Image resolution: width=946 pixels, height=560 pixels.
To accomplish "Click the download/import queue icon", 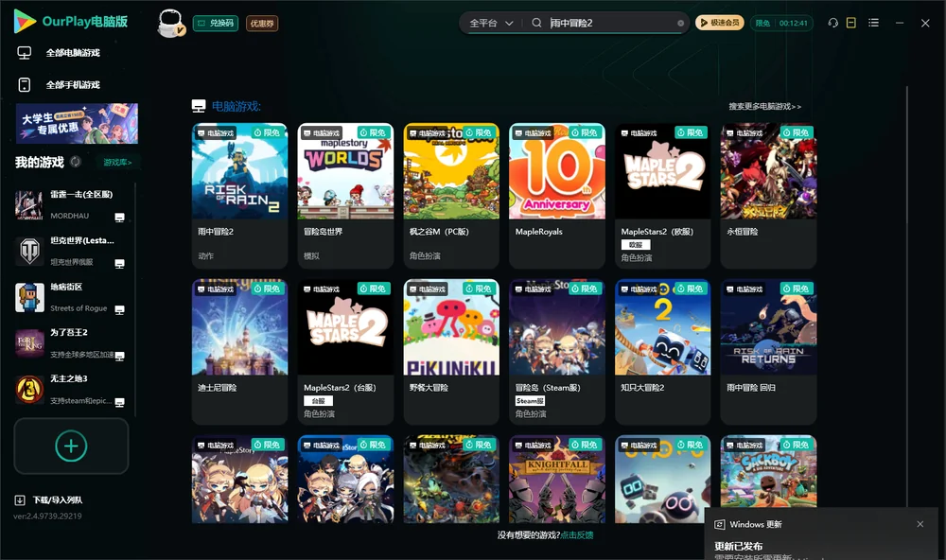I will (x=20, y=499).
